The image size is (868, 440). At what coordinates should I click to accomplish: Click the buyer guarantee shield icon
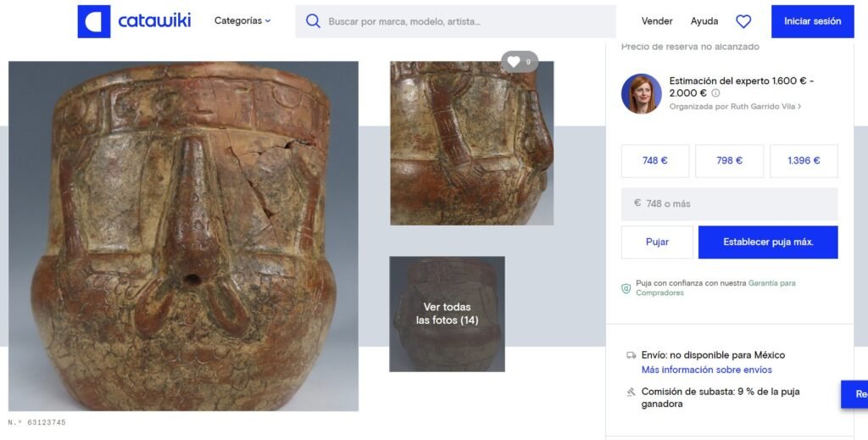coord(626,288)
